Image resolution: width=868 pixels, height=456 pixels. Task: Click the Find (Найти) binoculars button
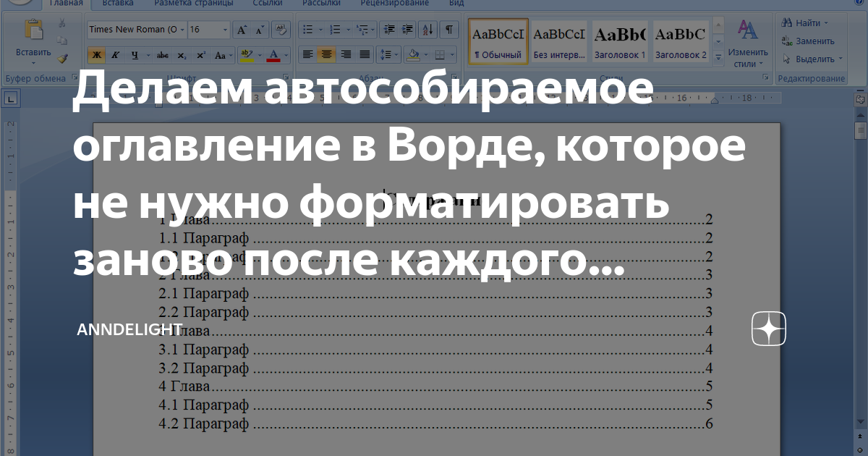803,23
